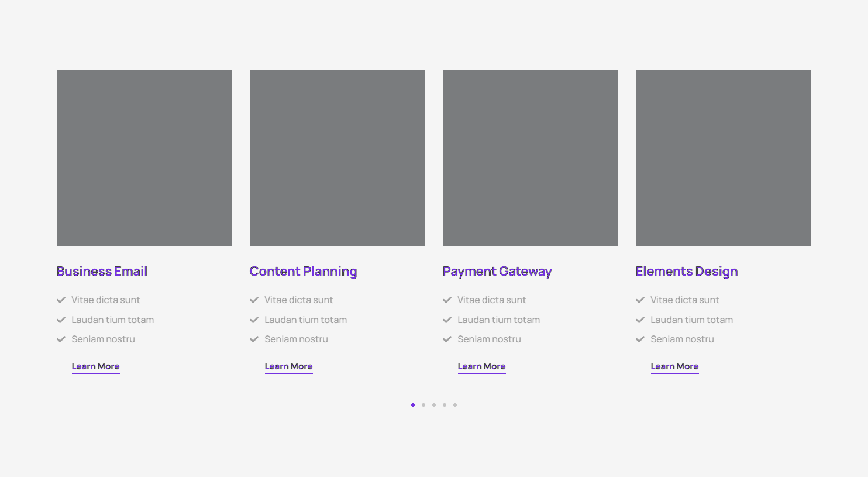Screen dimensions: 868x477
Task: Jump to third carousel pagination dot
Action: click(434, 405)
